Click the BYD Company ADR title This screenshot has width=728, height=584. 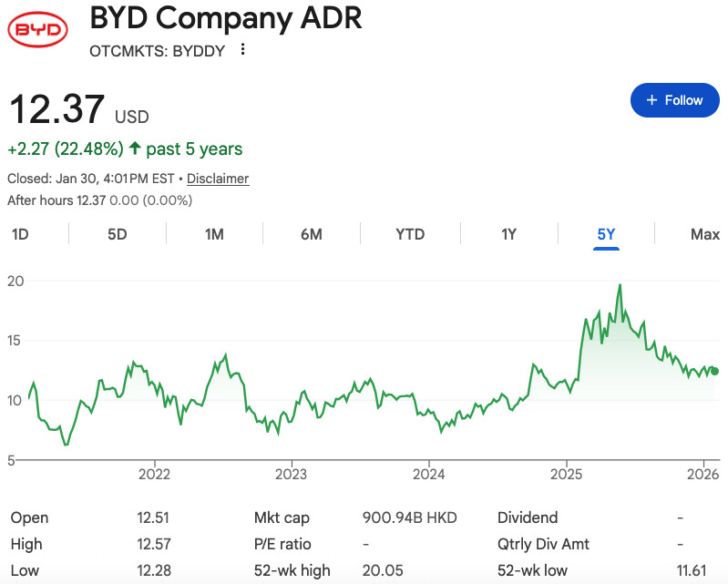(x=225, y=19)
